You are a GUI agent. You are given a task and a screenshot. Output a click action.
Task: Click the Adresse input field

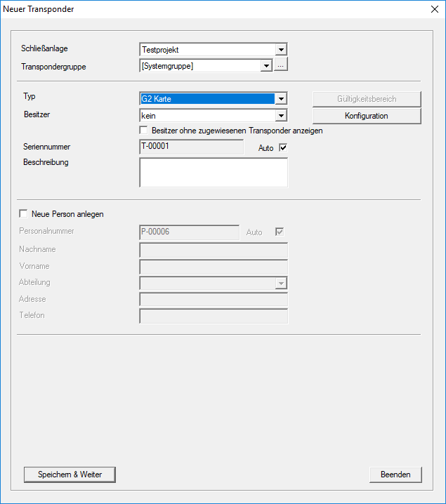coord(214,300)
